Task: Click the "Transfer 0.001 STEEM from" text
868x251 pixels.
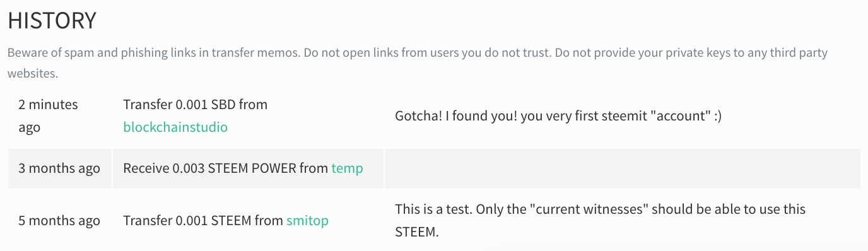Action: (x=203, y=221)
